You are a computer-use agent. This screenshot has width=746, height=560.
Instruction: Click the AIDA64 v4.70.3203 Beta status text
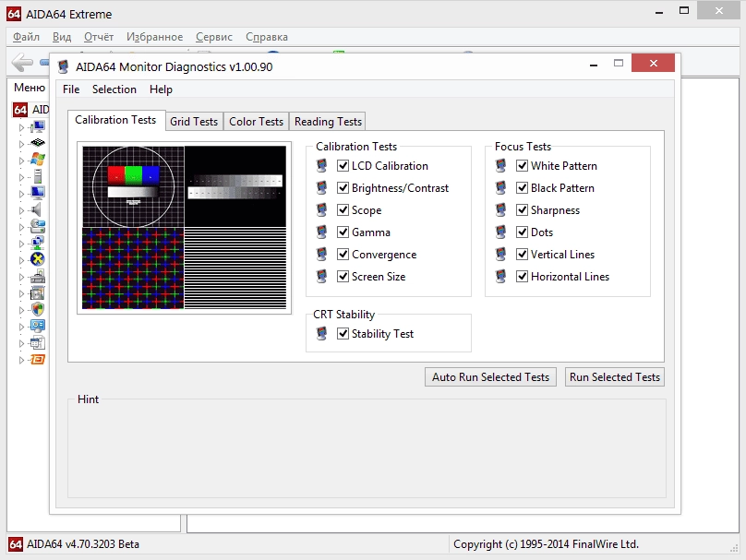tap(83, 543)
